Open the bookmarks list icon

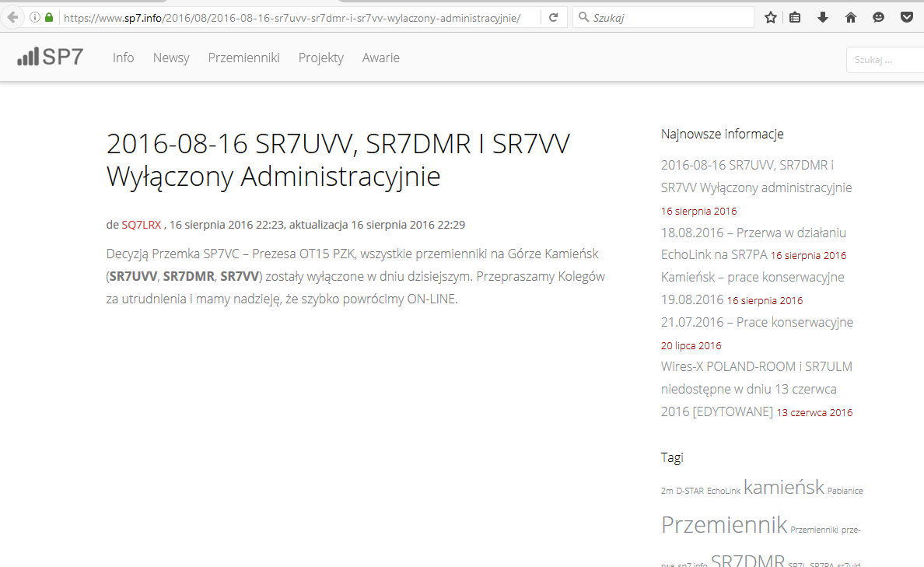[795, 17]
